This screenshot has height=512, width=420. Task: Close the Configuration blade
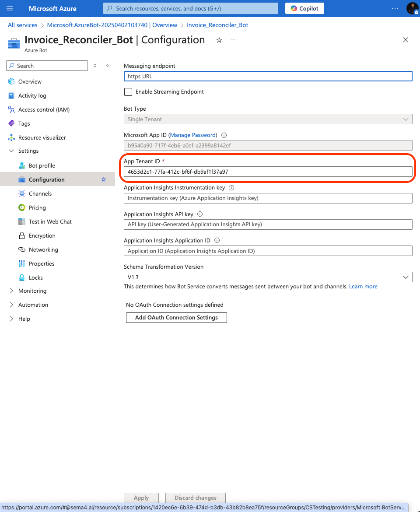click(405, 40)
